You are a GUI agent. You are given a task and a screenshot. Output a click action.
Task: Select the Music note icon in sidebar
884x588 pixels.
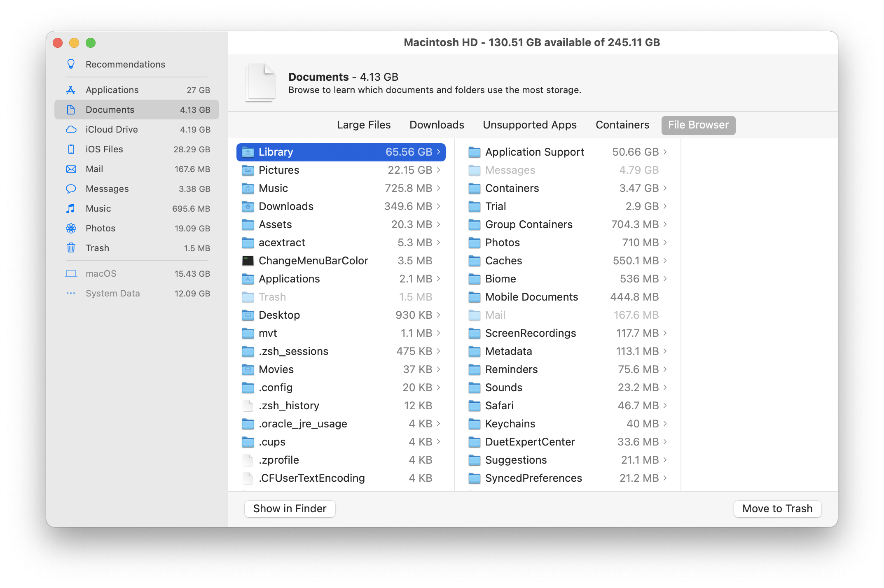coord(72,208)
